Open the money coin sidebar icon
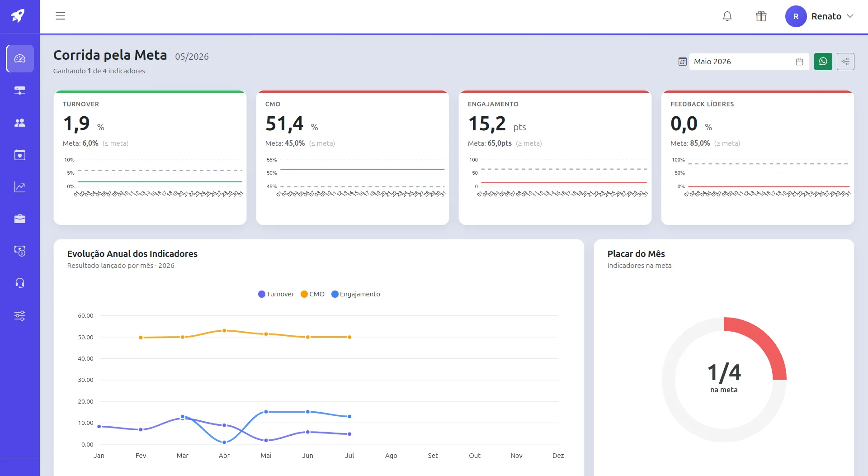 coord(20,251)
